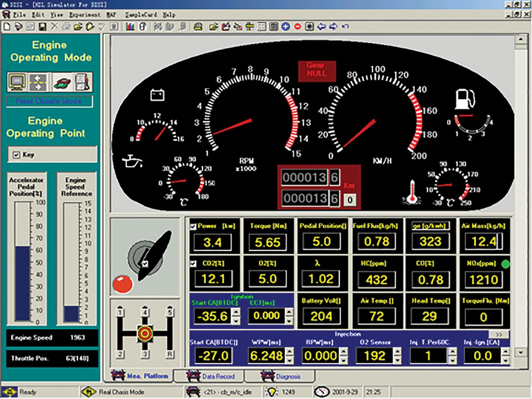Screen dimensions: 532x399
Task: Expand Injection panel with the >> button
Action: pyautogui.click(x=499, y=335)
